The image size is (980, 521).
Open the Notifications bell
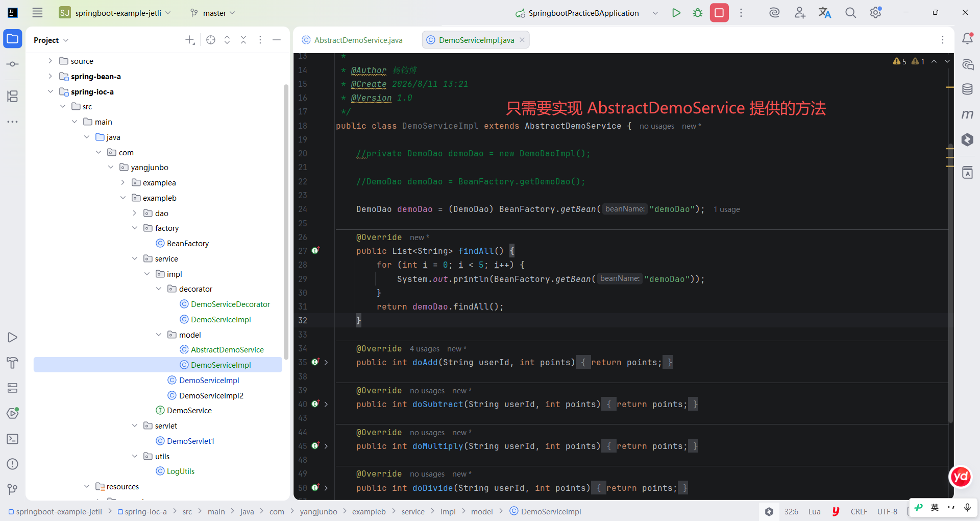tap(967, 38)
